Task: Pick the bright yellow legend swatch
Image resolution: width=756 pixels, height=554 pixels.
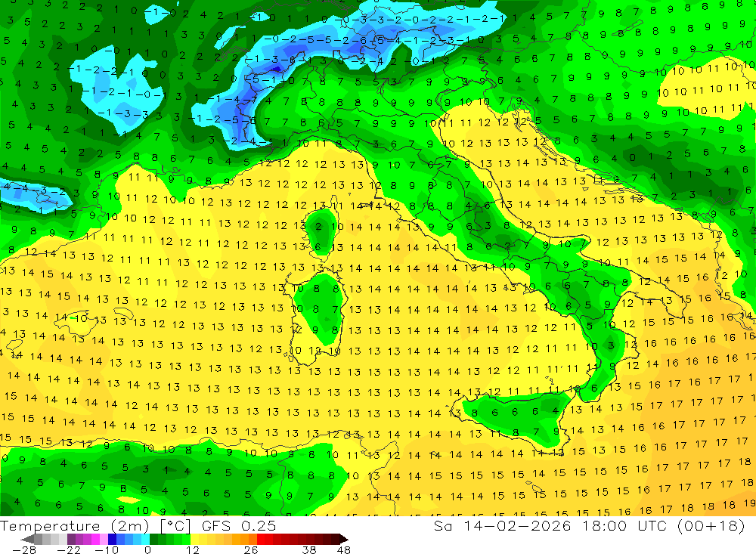Action: (x=194, y=539)
